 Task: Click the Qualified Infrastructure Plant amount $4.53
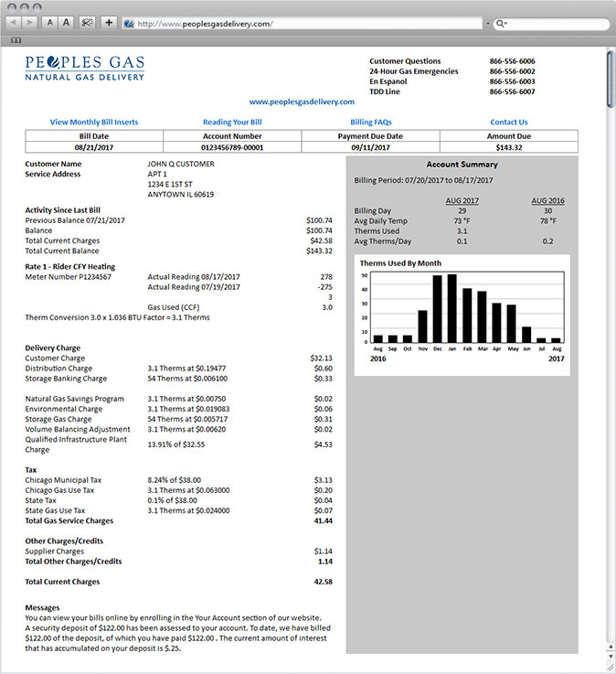click(323, 444)
